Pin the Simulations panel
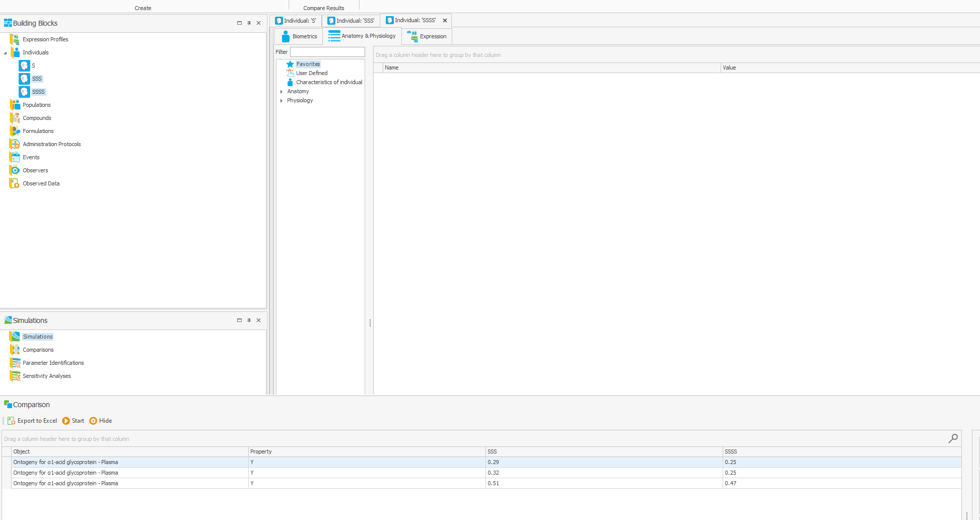Screen dimensions: 980x520 [x=249, y=320]
